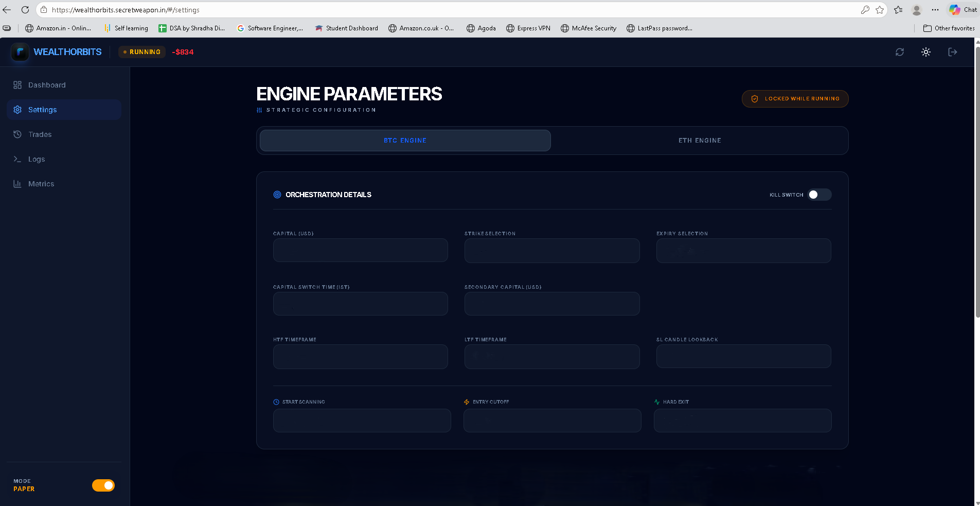
Task: Click the browser back arrow
Action: click(x=7, y=10)
